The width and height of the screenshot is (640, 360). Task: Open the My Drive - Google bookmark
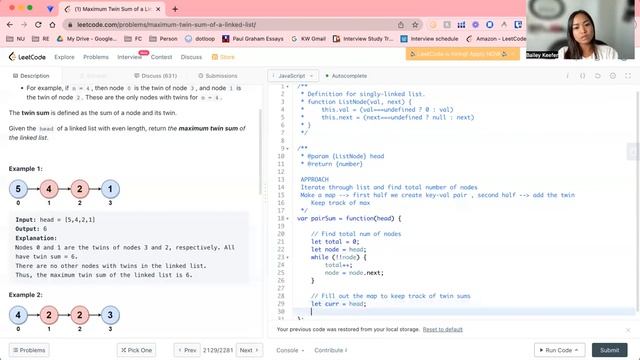pyautogui.click(x=87, y=39)
